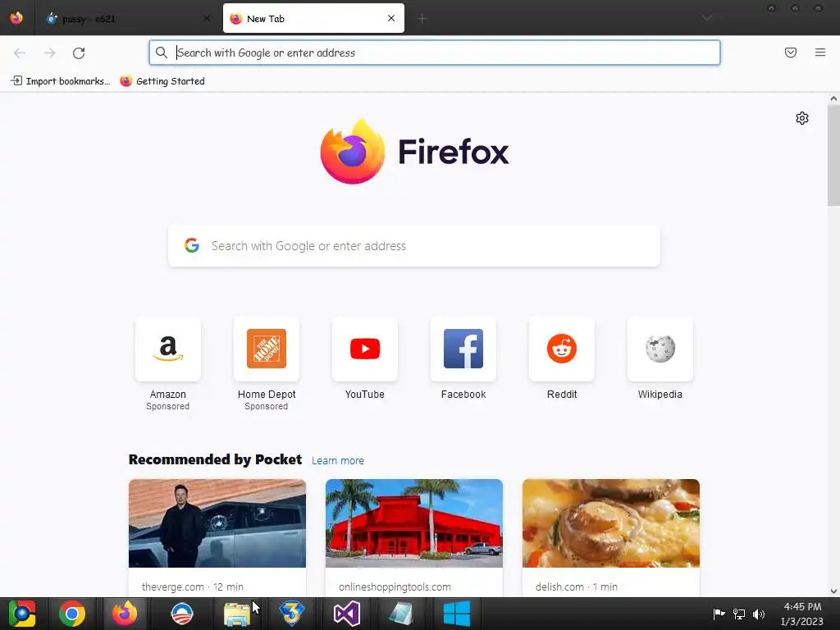Click page scrollbar down arrow
This screenshot has height=630, width=840.
tap(833, 591)
